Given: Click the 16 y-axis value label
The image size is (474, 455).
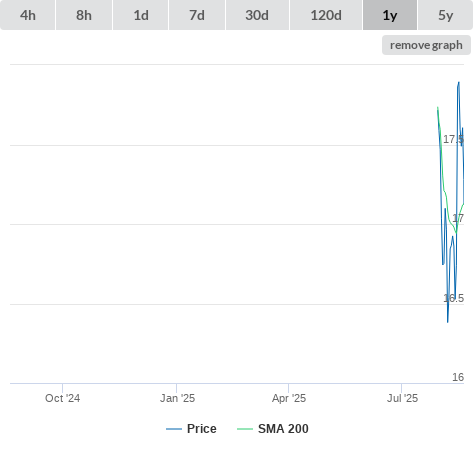Looking at the screenshot, I should point(458,377).
